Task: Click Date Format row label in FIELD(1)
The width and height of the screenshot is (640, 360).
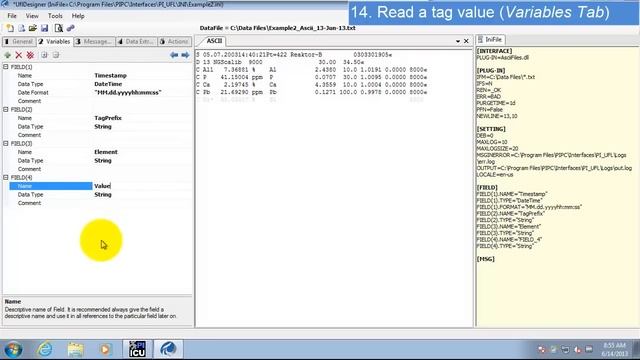Action: [x=33, y=93]
